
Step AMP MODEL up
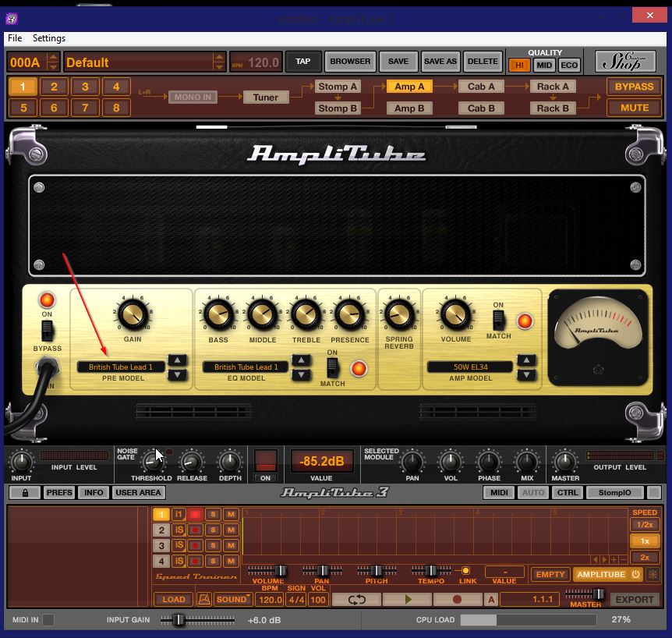[526, 360]
